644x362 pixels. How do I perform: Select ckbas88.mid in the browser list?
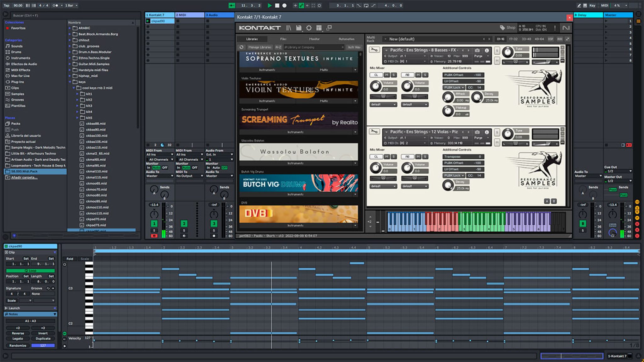pos(96,123)
